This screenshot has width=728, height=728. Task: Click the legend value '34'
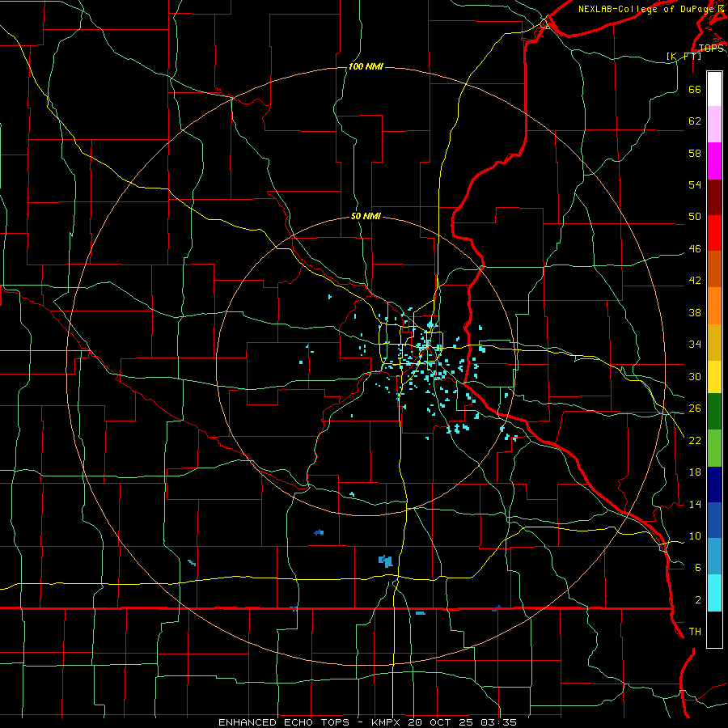point(695,344)
